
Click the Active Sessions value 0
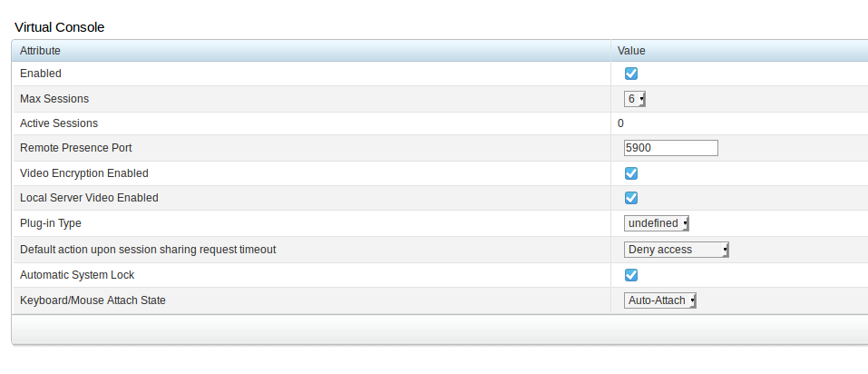pyautogui.click(x=620, y=123)
